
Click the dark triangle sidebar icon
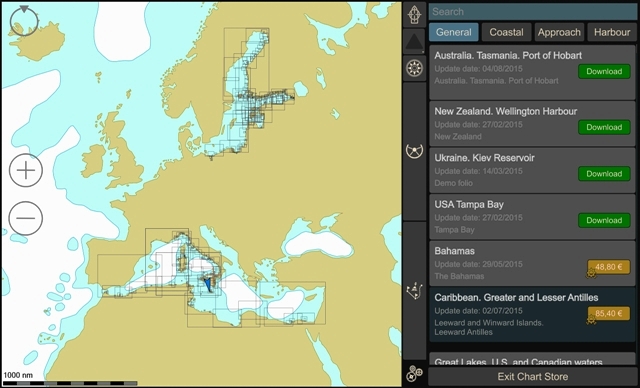tap(415, 42)
